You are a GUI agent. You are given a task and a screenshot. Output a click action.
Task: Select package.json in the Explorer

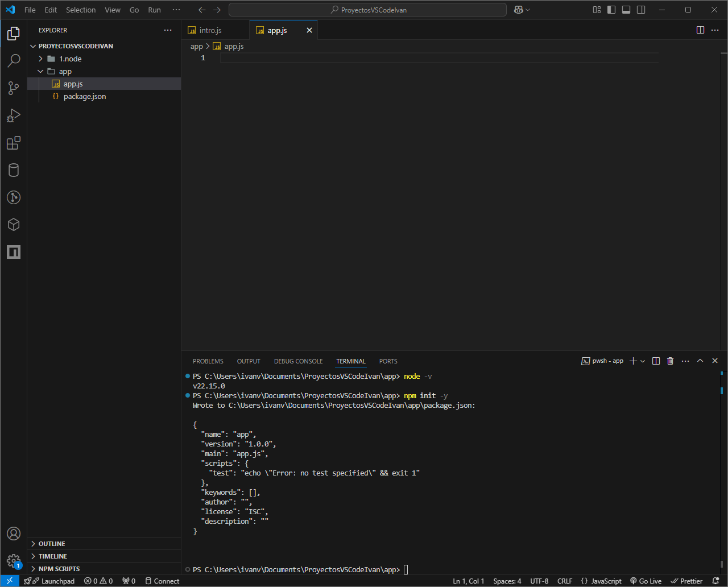[x=84, y=96]
